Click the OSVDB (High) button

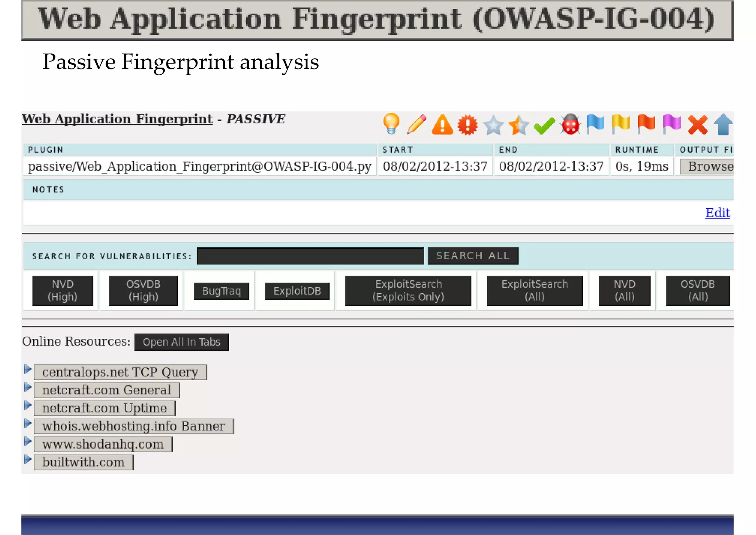point(143,291)
